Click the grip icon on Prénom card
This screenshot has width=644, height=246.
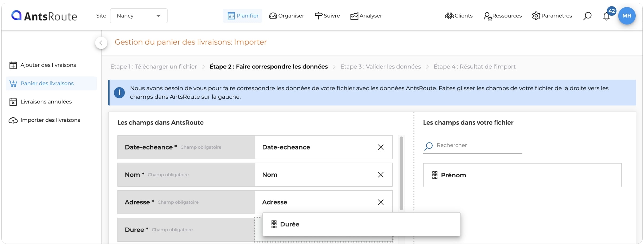[435, 175]
